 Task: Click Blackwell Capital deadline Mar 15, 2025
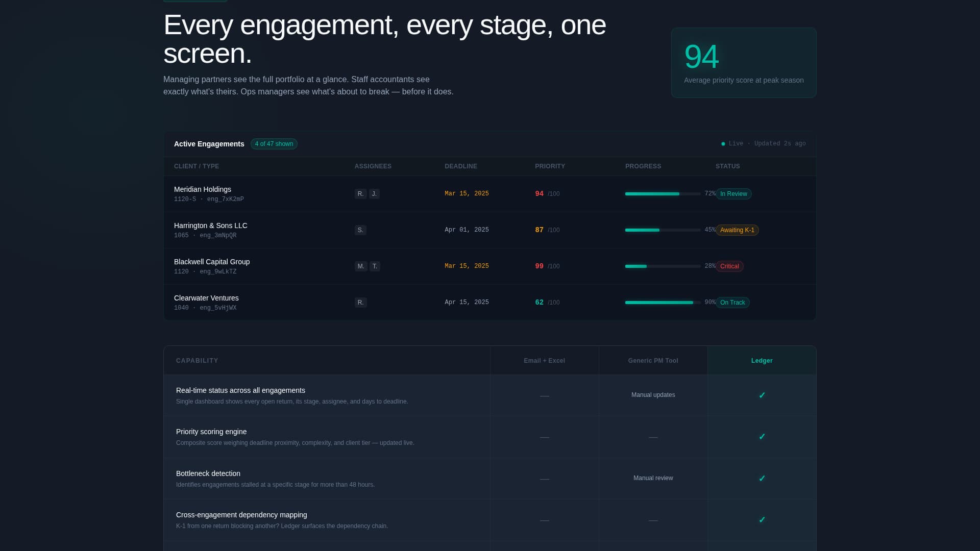tap(467, 266)
